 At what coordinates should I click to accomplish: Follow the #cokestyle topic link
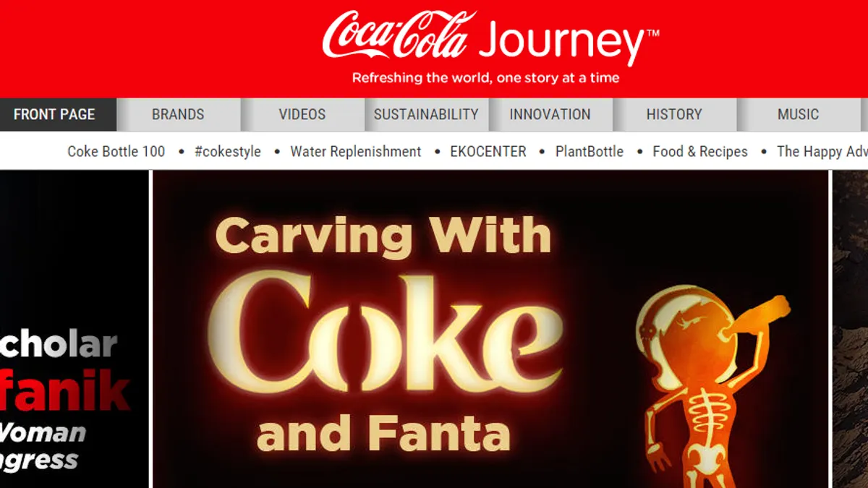[228, 152]
